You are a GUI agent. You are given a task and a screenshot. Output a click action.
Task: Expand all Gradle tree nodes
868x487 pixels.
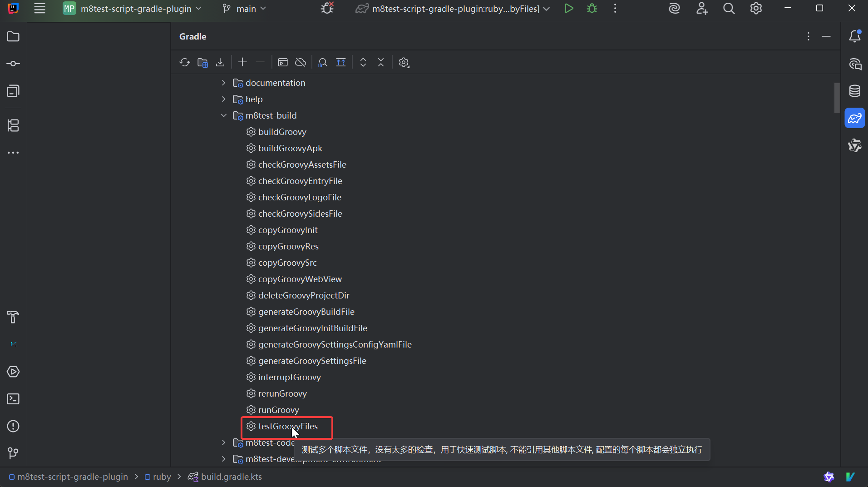pos(363,62)
